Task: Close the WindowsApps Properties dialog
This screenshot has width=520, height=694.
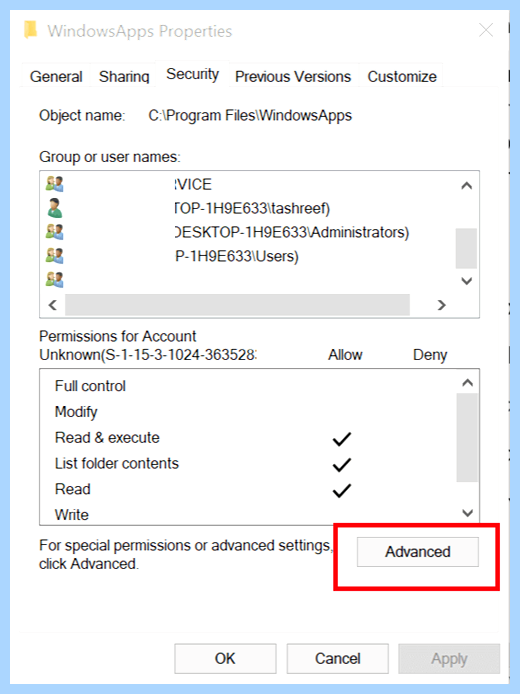Action: pyautogui.click(x=486, y=31)
